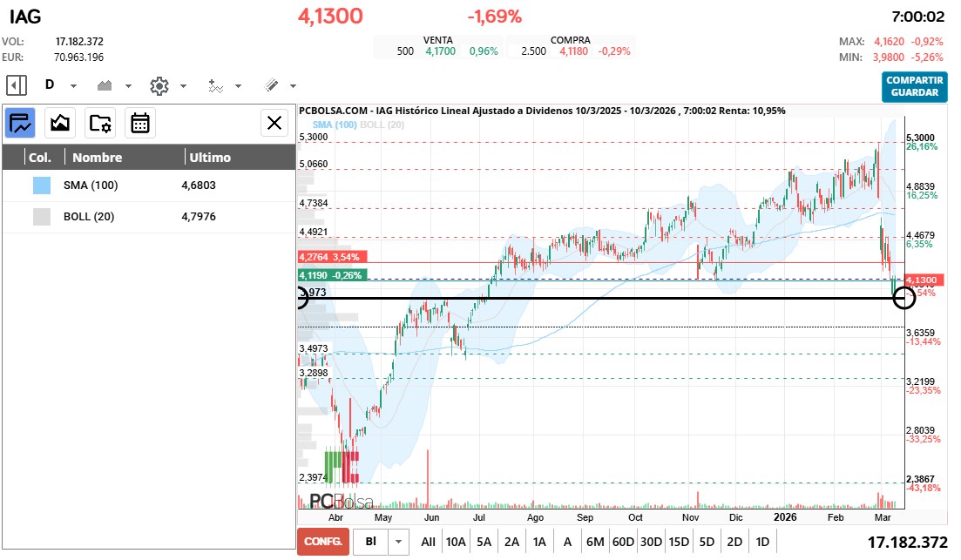The image size is (961, 560).
Task: Click the mountain chart-type icon next to D
Action: coord(105,85)
